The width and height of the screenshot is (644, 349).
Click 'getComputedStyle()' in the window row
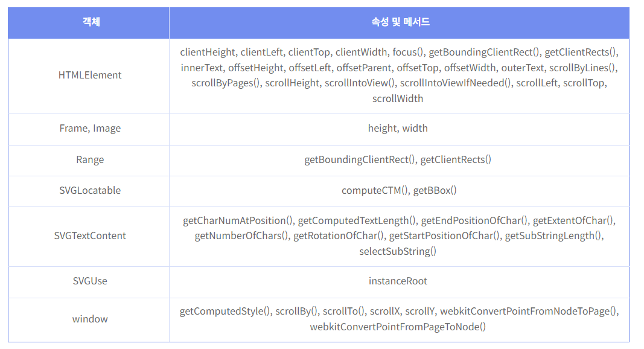click(x=225, y=312)
